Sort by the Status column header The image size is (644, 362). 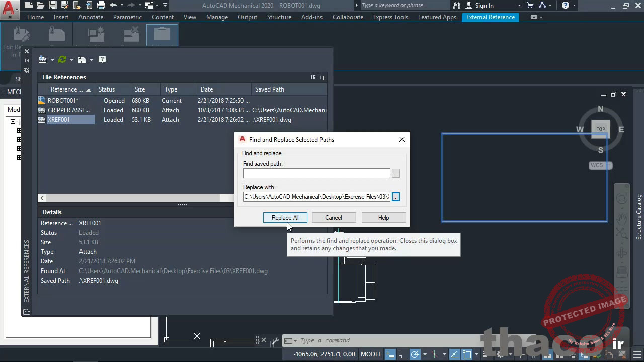(x=113, y=89)
